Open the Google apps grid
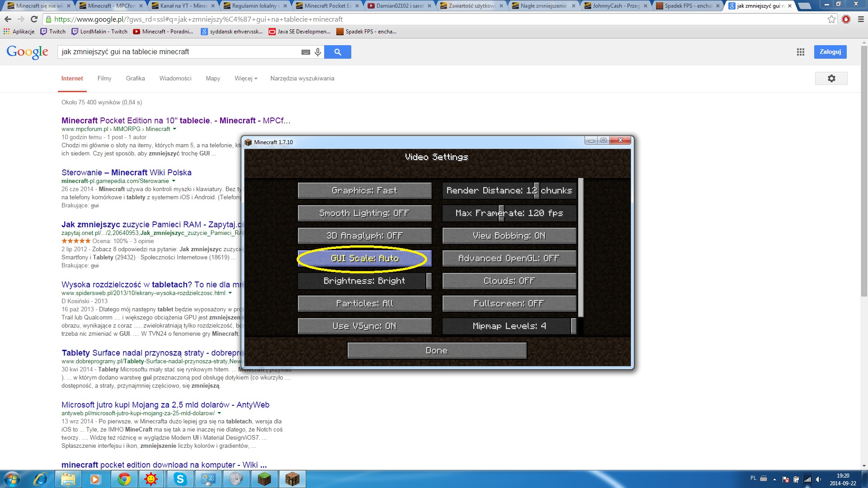Screen dimensions: 868x488 [801, 52]
